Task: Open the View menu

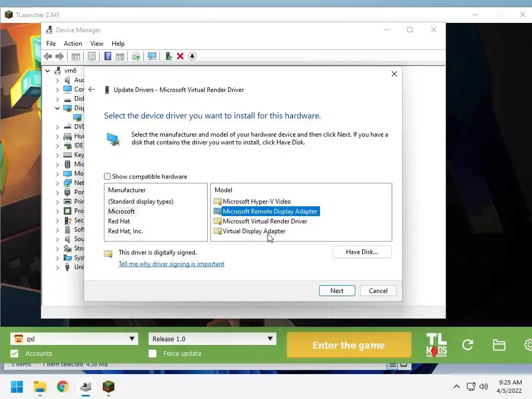Action: pos(97,44)
